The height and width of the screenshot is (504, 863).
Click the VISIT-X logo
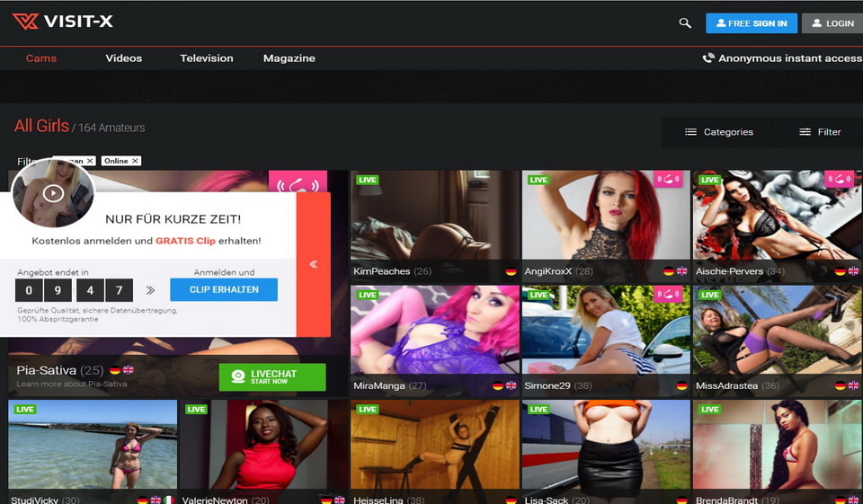coord(63,22)
